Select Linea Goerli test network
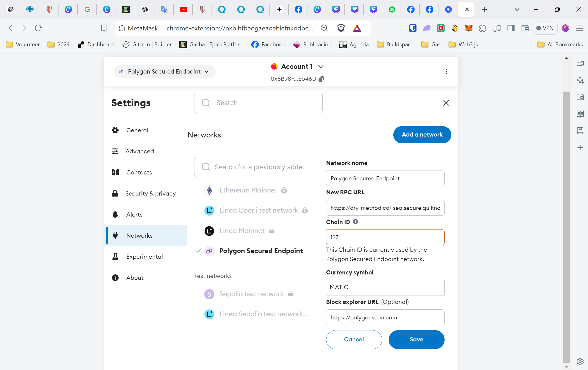 pos(259,210)
